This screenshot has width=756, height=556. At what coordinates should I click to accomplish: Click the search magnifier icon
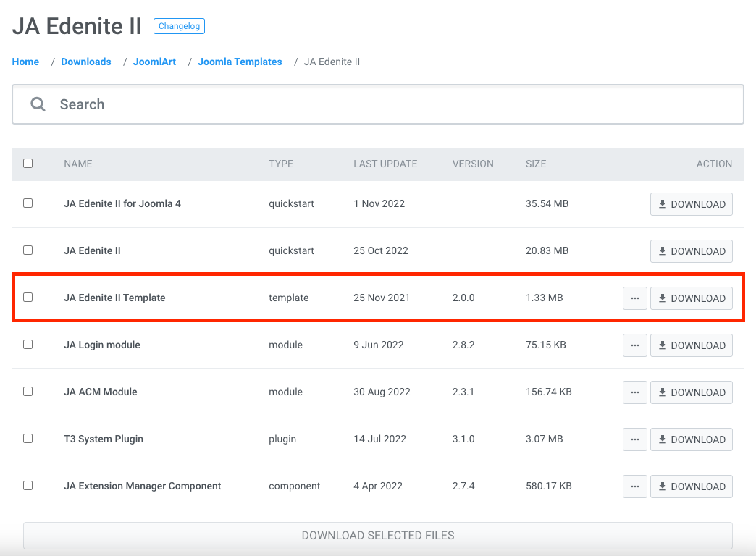[38, 104]
